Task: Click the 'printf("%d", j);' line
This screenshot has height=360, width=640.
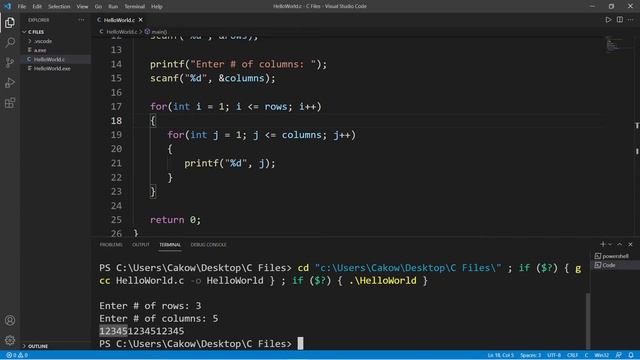Action: 230,163
